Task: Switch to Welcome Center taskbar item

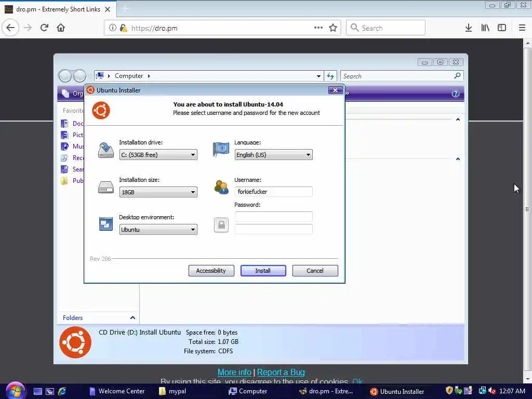Action: pyautogui.click(x=117, y=391)
